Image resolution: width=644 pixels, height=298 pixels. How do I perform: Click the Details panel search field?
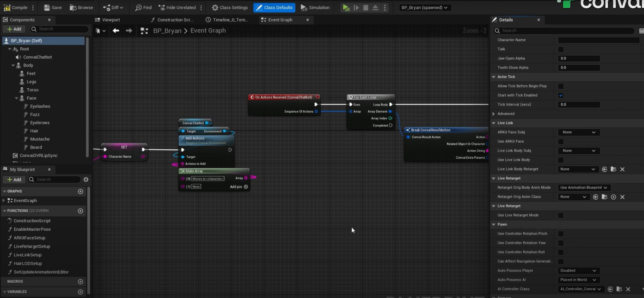(x=564, y=30)
